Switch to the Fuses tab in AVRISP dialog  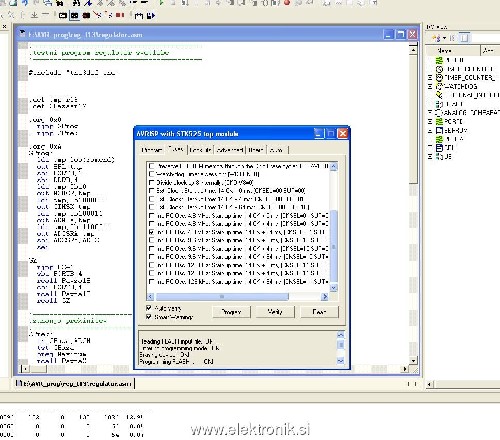click(x=176, y=149)
